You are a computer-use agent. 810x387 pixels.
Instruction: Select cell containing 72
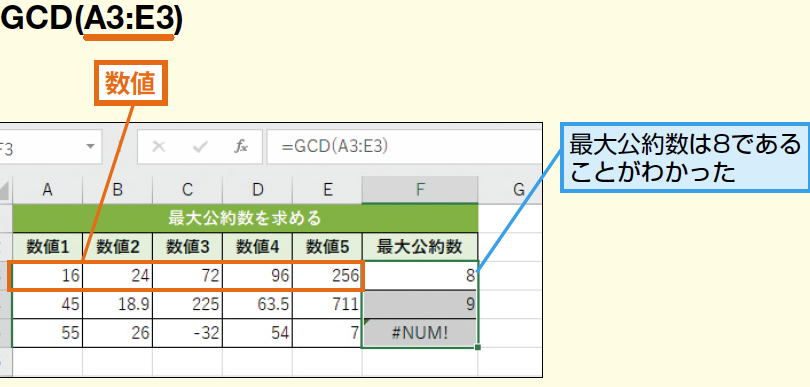click(187, 276)
